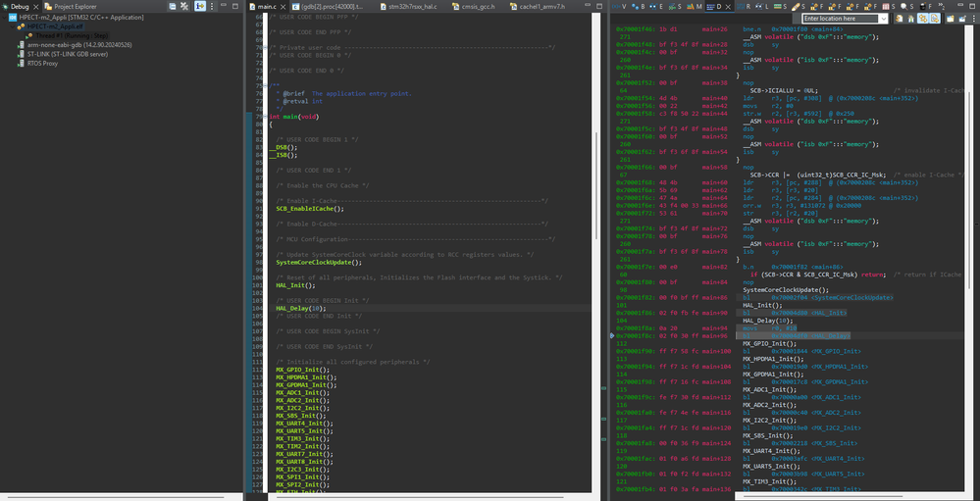980x501 pixels.
Task: Open the Debug view menu (three dots)
Action: click(x=212, y=6)
